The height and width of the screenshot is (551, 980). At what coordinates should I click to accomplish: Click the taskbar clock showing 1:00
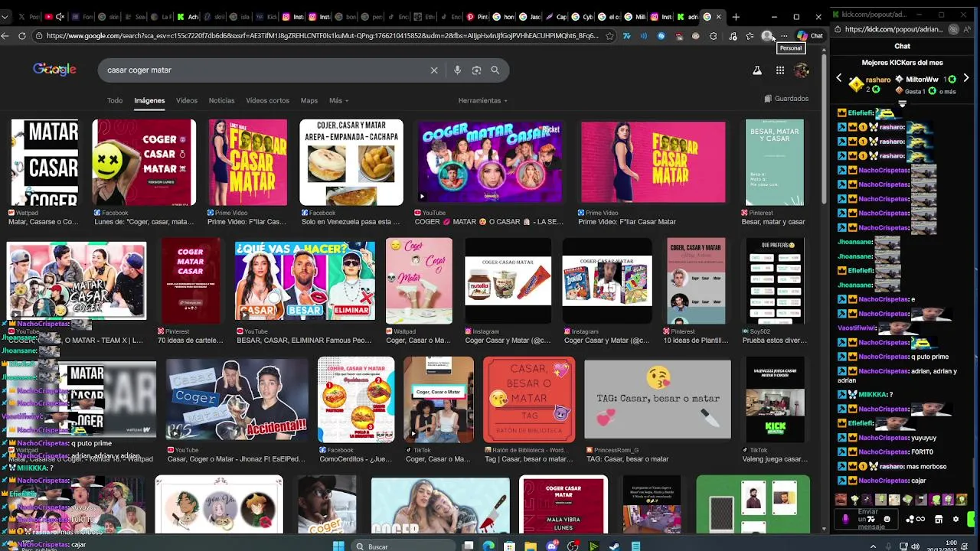point(952,543)
